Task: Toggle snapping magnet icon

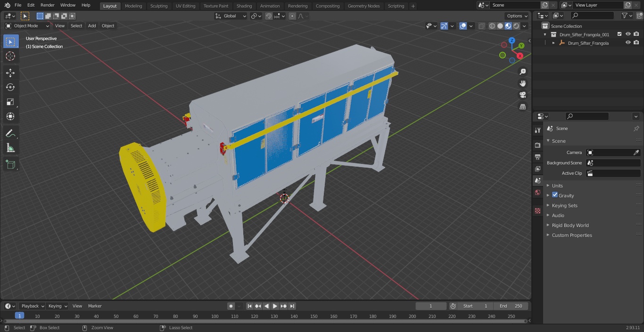Action: 269,16
